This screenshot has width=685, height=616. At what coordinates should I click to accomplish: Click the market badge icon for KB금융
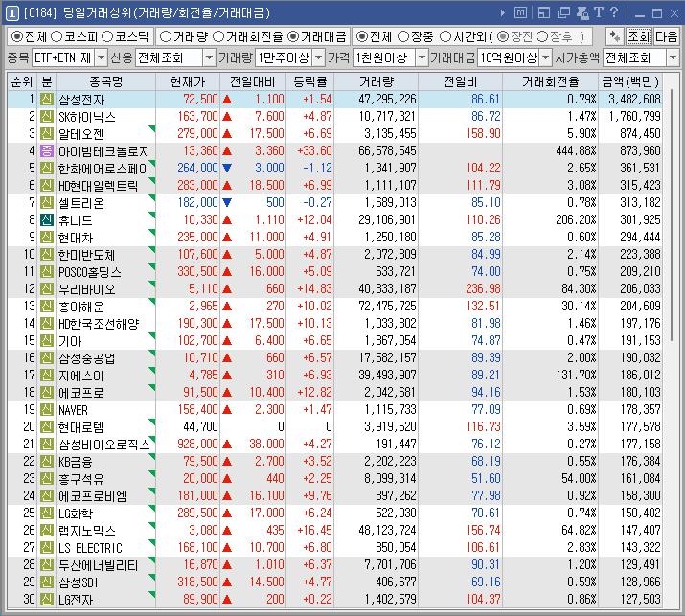47,462
